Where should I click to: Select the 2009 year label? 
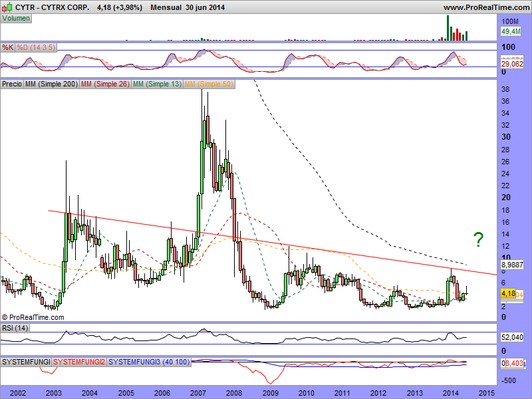pyautogui.click(x=271, y=393)
